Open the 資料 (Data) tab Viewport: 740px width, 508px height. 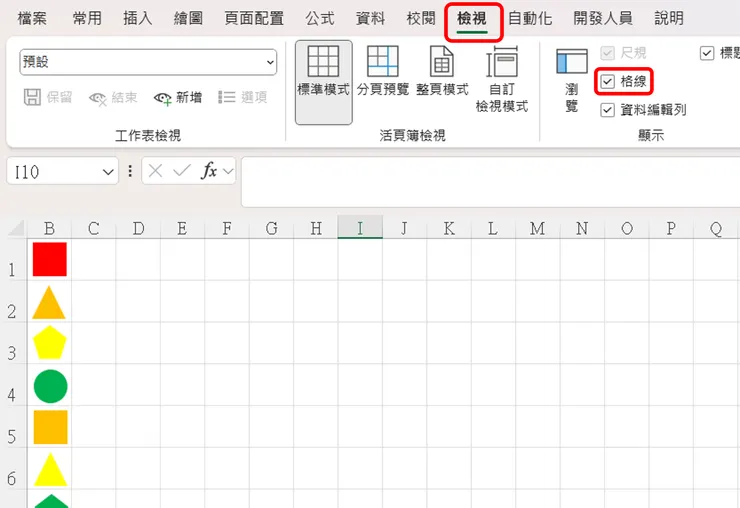370,18
